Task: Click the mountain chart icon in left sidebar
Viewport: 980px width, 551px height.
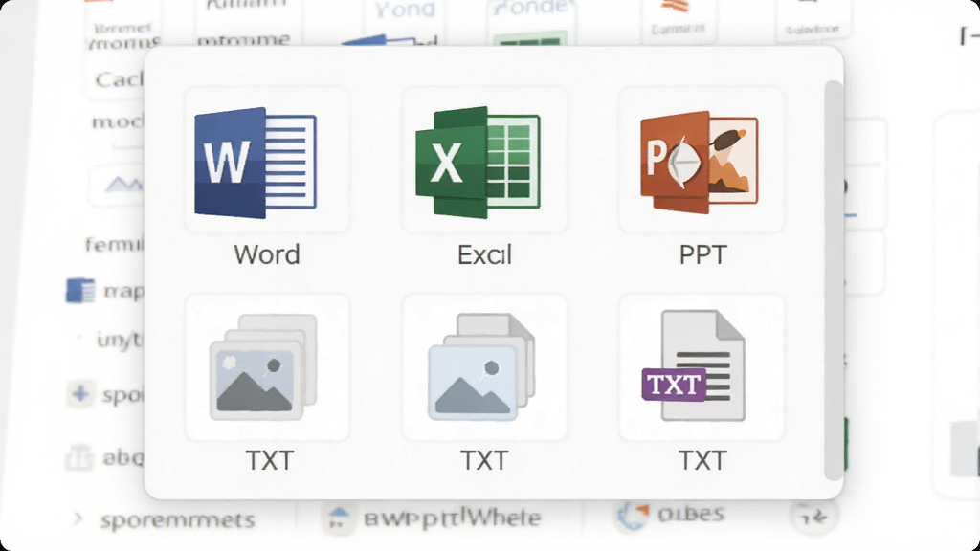Action: pos(124,185)
